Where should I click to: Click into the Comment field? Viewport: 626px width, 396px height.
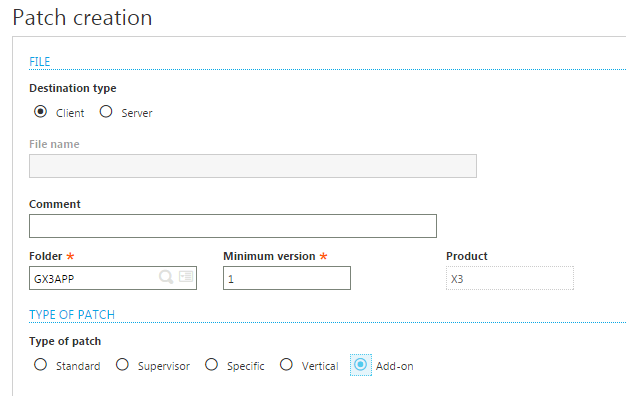(x=233, y=226)
